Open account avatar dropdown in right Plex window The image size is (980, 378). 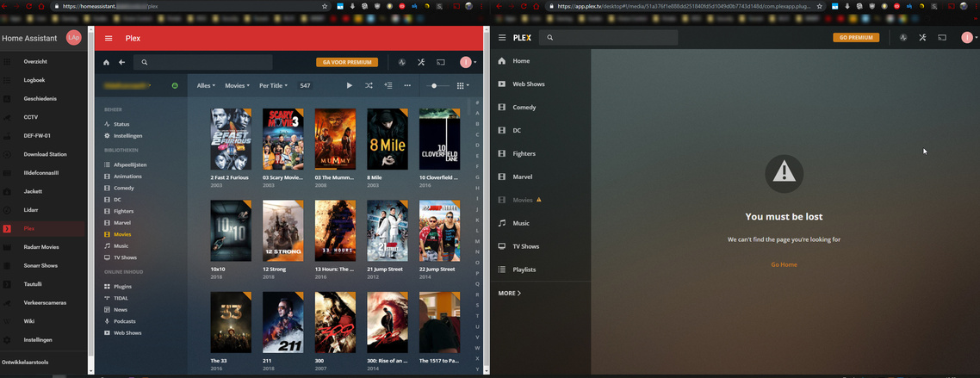coord(970,38)
